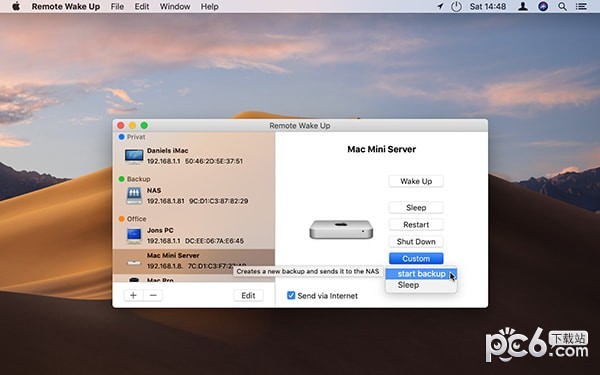600x375 pixels.
Task: Click the Shut Down button
Action: coord(416,241)
